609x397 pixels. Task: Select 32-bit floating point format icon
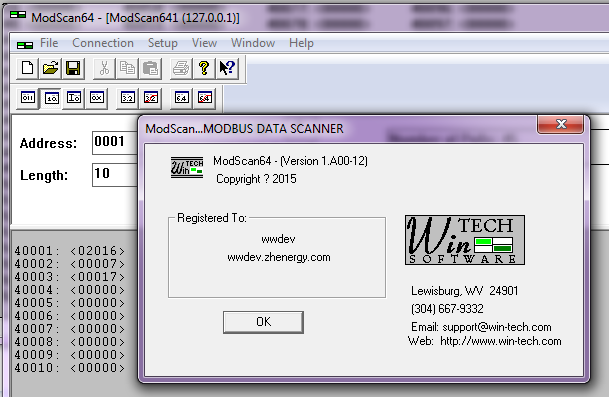[x=128, y=98]
